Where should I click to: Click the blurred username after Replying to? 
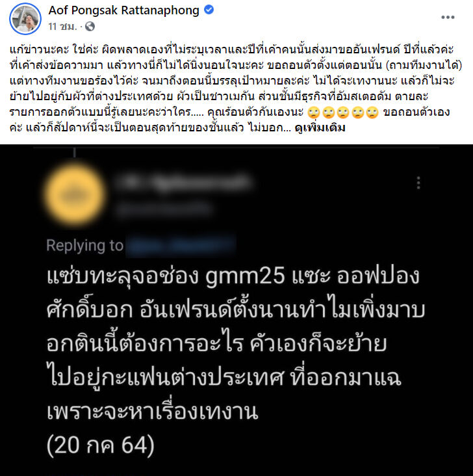pyautogui.click(x=181, y=245)
